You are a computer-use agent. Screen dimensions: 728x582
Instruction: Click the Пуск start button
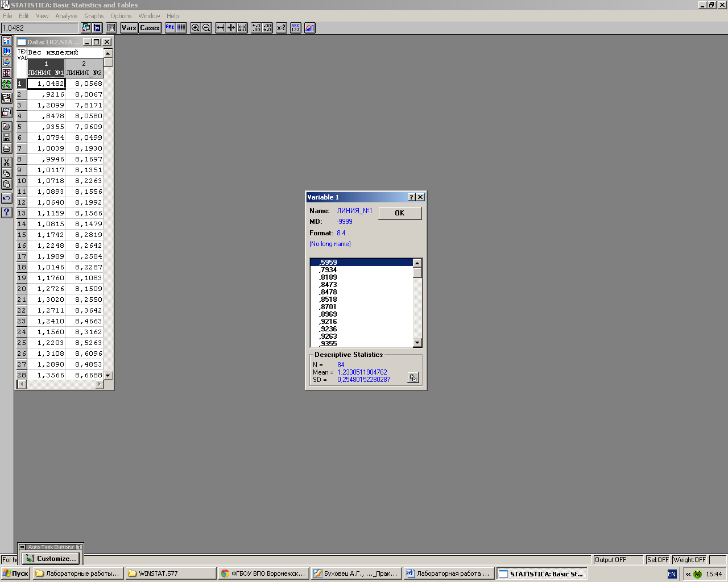click(x=15, y=573)
